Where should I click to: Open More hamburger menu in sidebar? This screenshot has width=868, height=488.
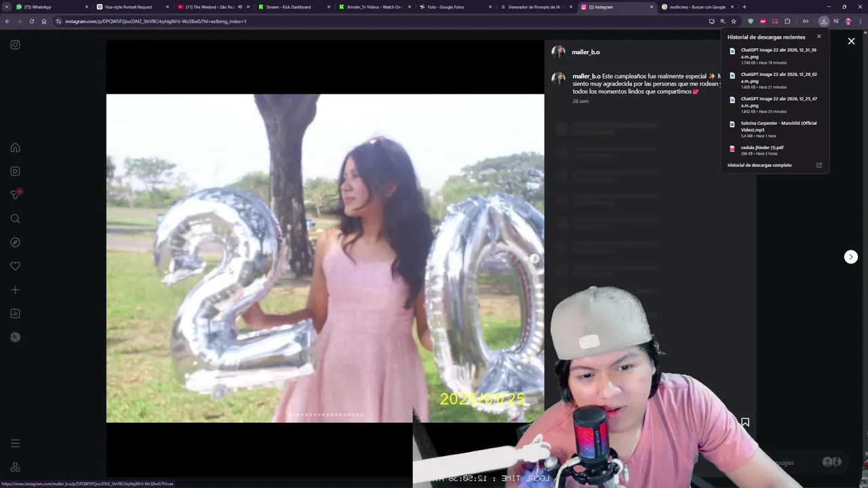coord(15,443)
